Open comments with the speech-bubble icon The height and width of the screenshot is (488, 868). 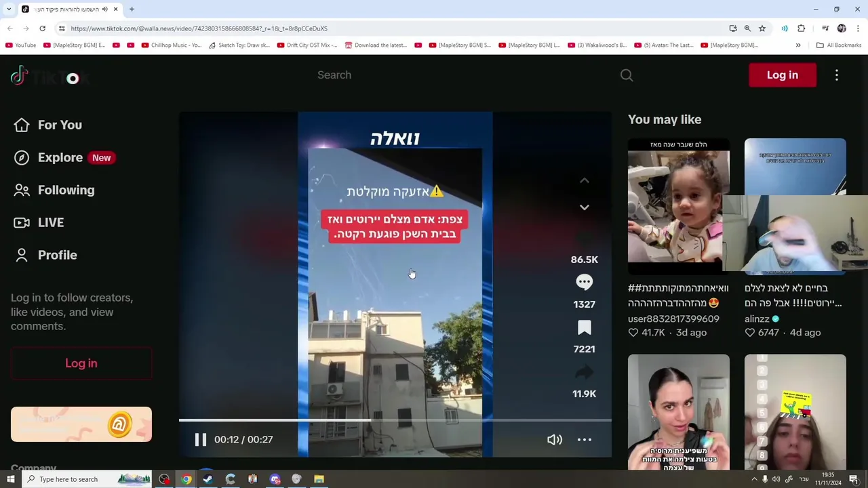[584, 281]
